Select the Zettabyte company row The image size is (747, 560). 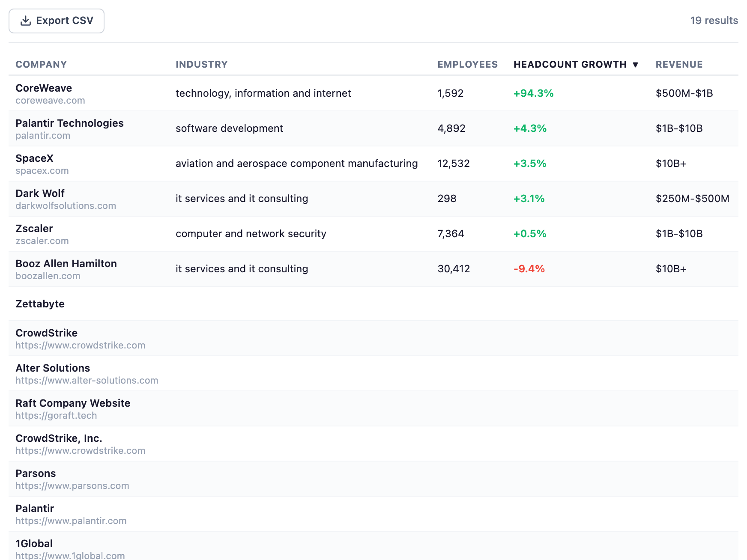(x=40, y=304)
